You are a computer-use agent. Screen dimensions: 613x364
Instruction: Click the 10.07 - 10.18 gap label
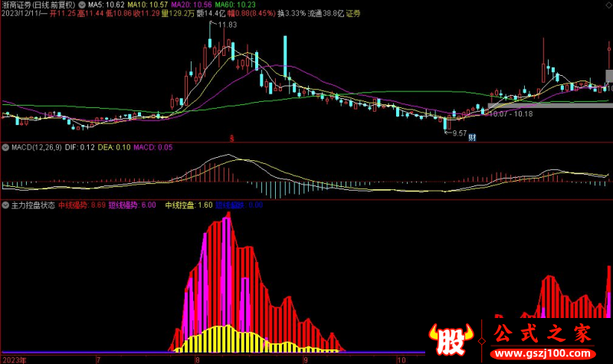(510, 114)
